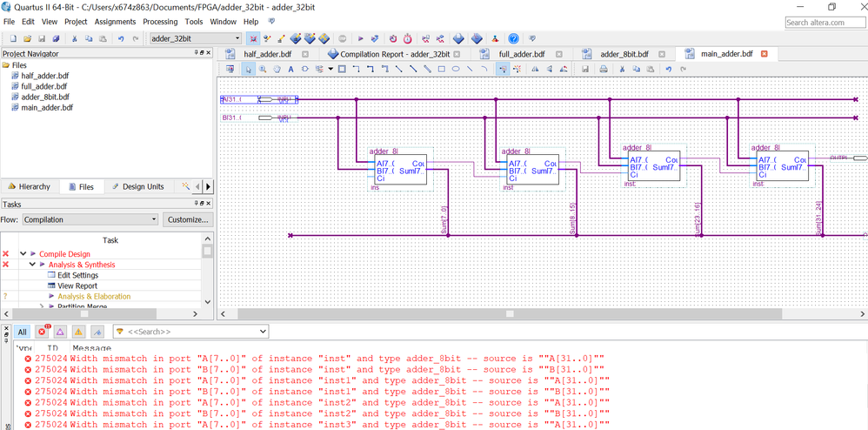Select the rectangle drawing tool
The width and height of the screenshot is (868, 430).
pyautogui.click(x=441, y=70)
